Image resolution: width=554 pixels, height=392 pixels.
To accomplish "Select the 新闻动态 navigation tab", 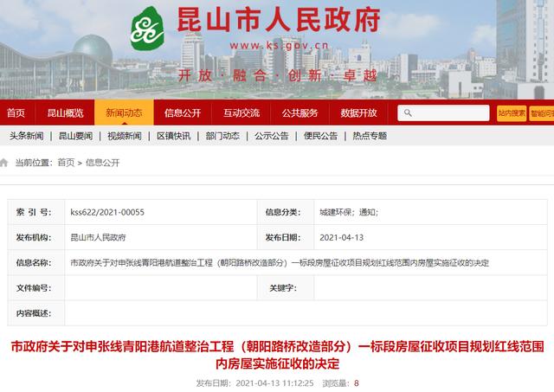I will [124, 112].
